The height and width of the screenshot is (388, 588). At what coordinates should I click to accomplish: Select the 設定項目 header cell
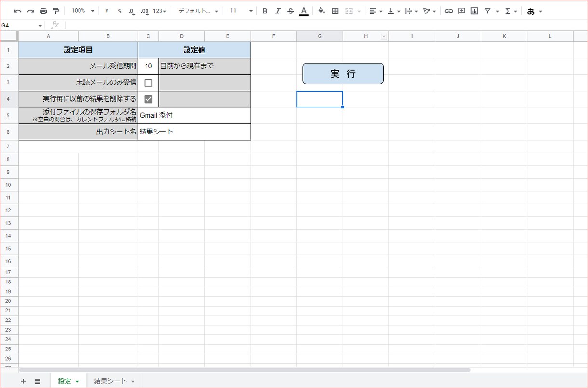tap(78, 50)
